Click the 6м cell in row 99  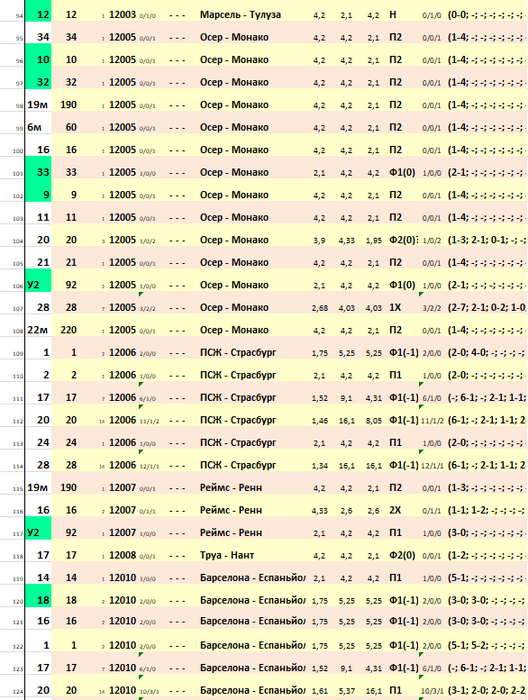[38, 127]
